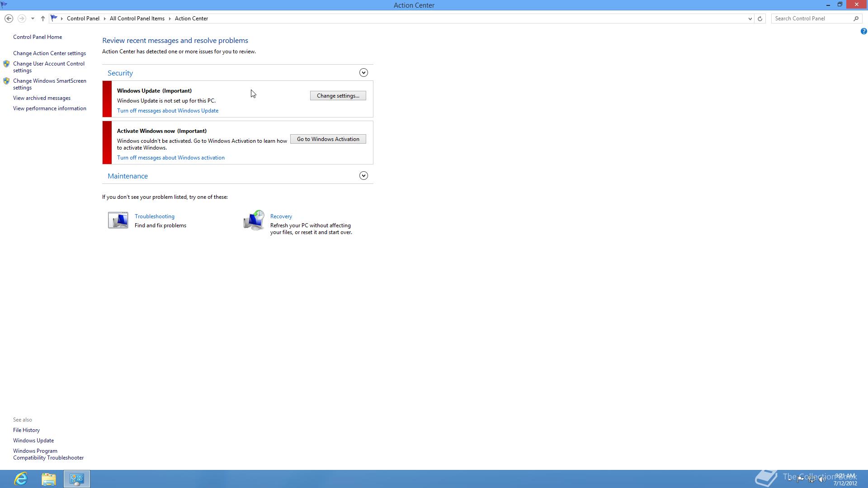The height and width of the screenshot is (488, 868).
Task: Click the Troubleshooting monitor icon
Action: click(118, 220)
